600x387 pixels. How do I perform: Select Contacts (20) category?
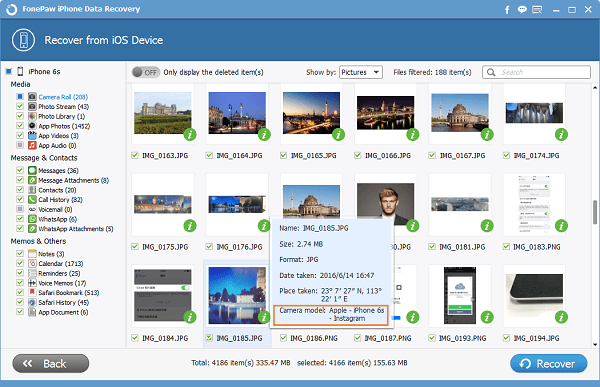pos(57,190)
